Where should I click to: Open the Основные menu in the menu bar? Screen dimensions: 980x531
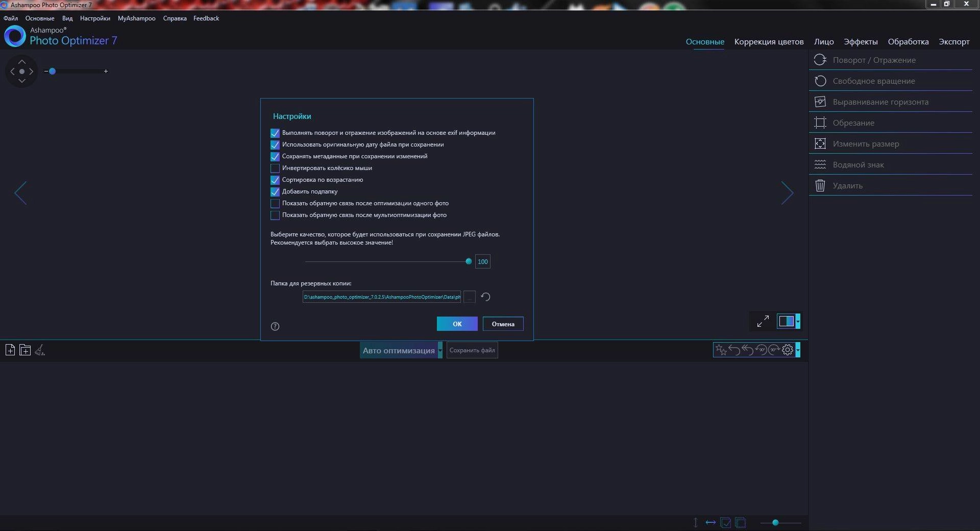(40, 18)
